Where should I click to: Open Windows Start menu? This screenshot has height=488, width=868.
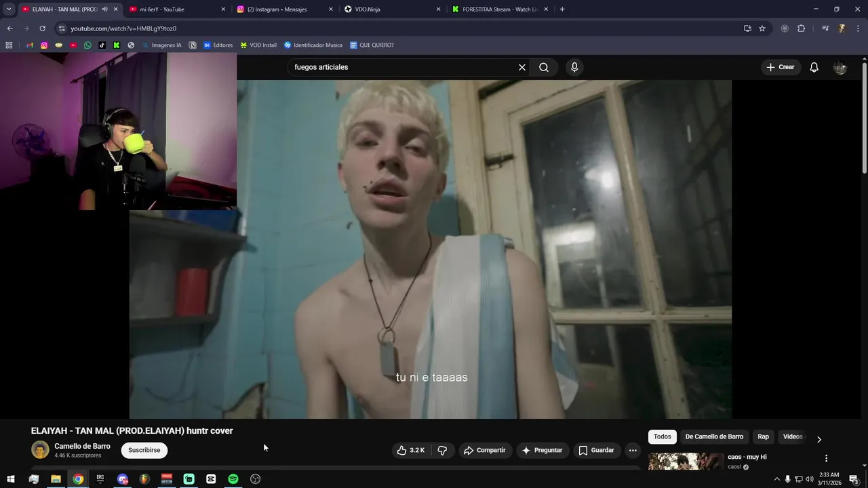(x=11, y=479)
